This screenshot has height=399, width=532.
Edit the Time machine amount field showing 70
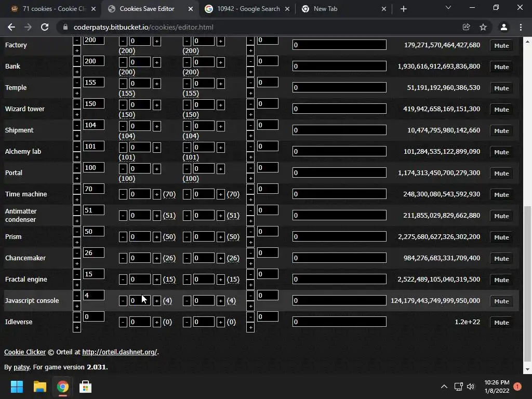[x=94, y=189]
